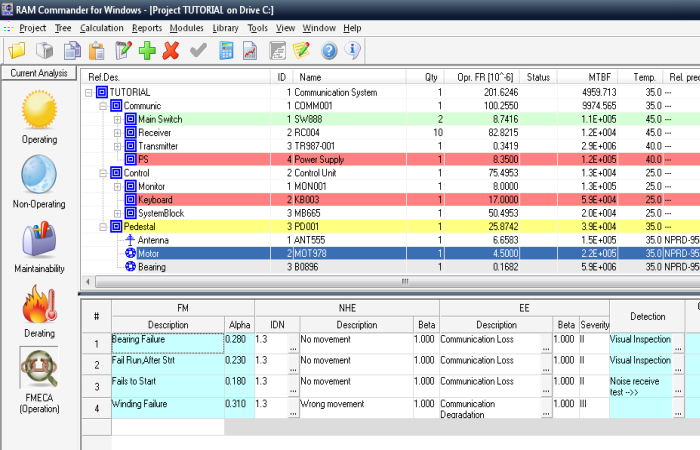700x450 pixels.
Task: Click the 3D box toolbar icon
Action: point(45,50)
